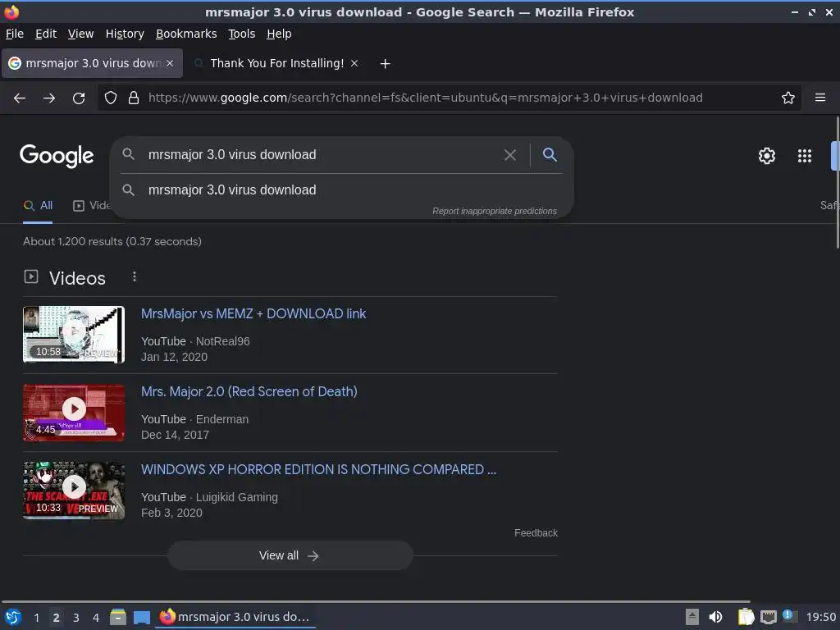Click the Google logo

tap(57, 156)
